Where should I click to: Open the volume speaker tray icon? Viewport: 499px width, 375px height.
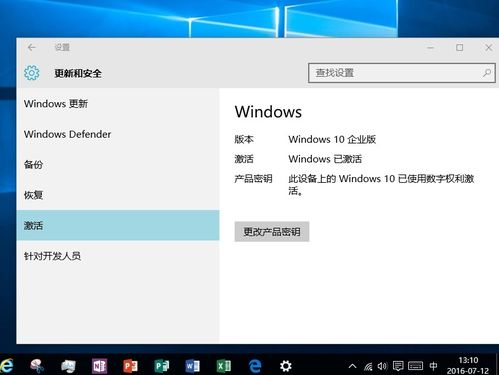(x=382, y=366)
